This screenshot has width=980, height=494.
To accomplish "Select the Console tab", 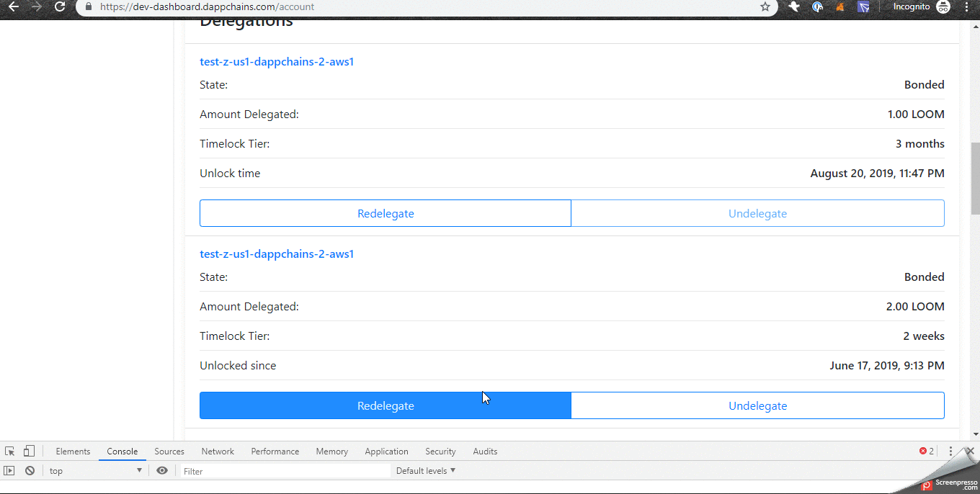I will click(122, 452).
